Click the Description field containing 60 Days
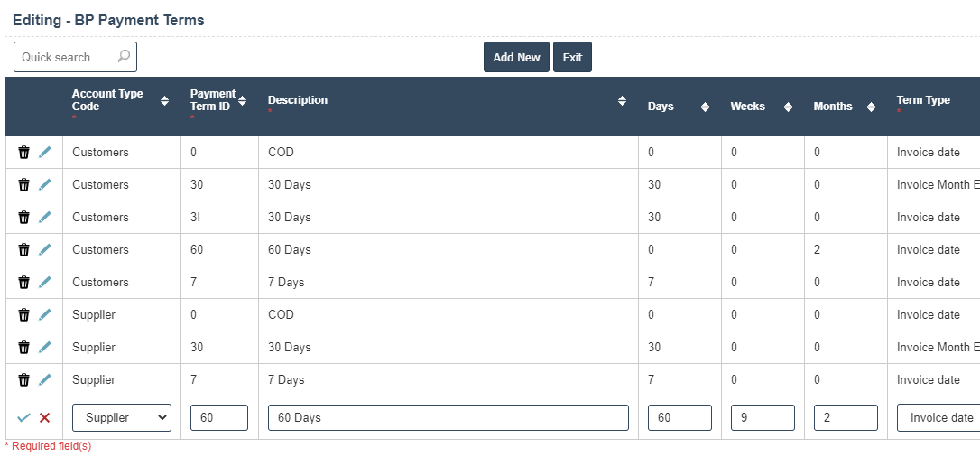980x457 pixels. pyautogui.click(x=448, y=418)
